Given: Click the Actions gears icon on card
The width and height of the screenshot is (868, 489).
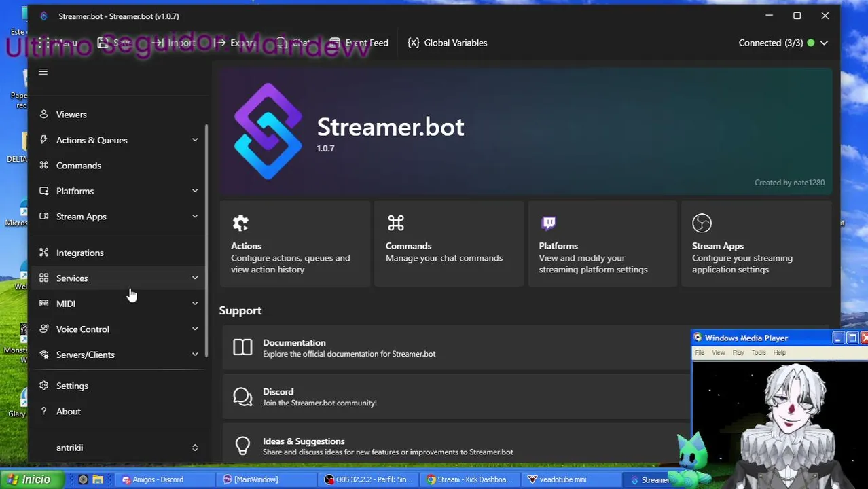Looking at the screenshot, I should point(240,223).
